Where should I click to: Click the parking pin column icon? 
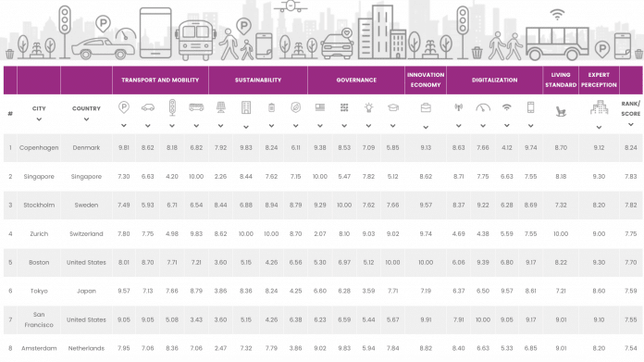pyautogui.click(x=124, y=107)
